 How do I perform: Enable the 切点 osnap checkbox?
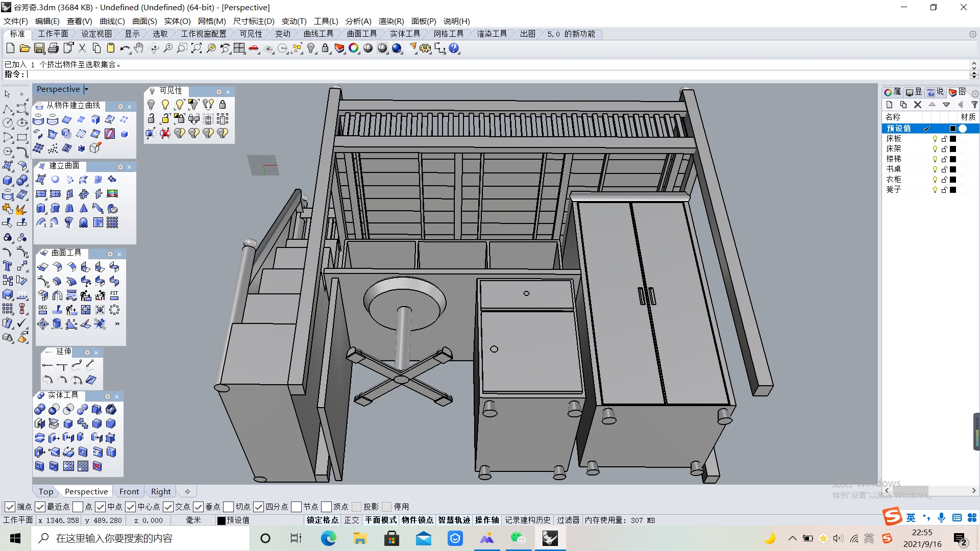[229, 507]
